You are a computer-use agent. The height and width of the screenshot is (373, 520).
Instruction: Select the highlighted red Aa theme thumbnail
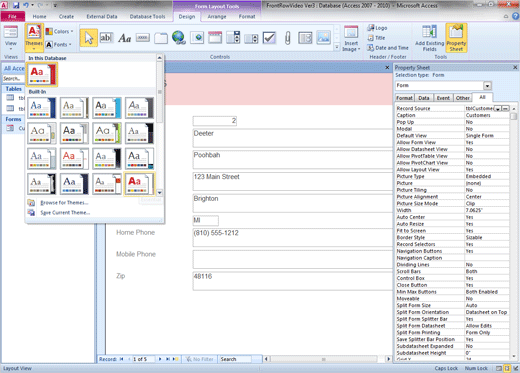[139, 183]
